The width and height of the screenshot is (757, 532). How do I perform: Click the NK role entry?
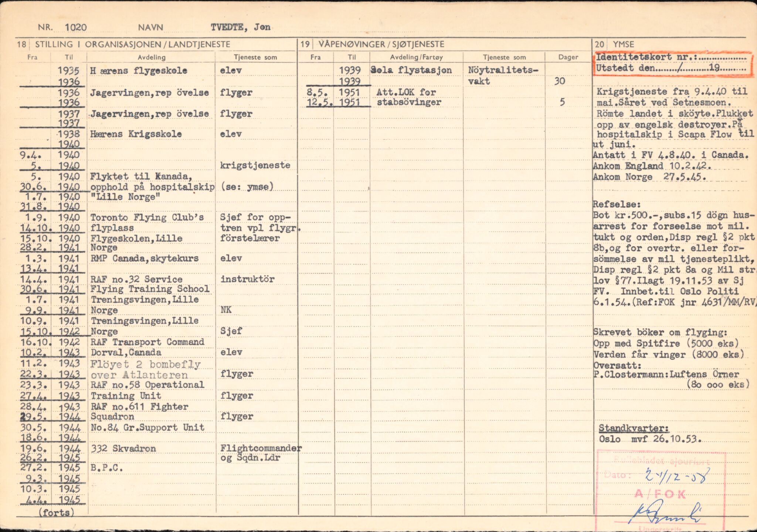coord(226,310)
